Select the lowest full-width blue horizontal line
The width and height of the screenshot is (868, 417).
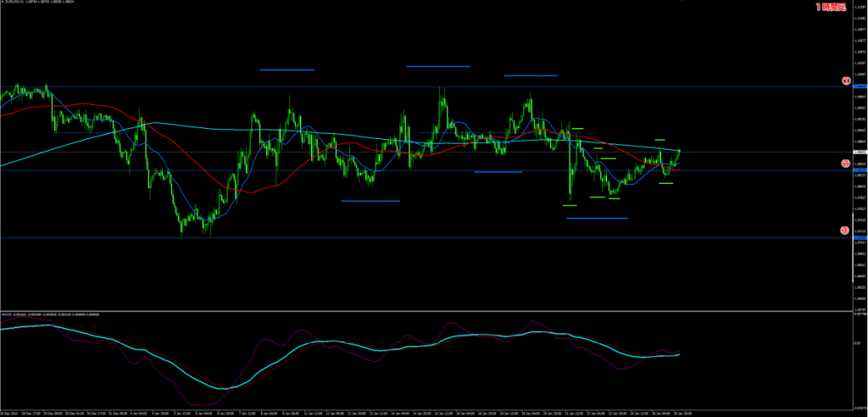(x=426, y=237)
